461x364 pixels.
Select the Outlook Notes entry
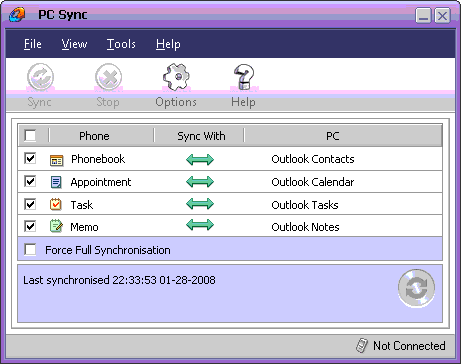(x=305, y=227)
